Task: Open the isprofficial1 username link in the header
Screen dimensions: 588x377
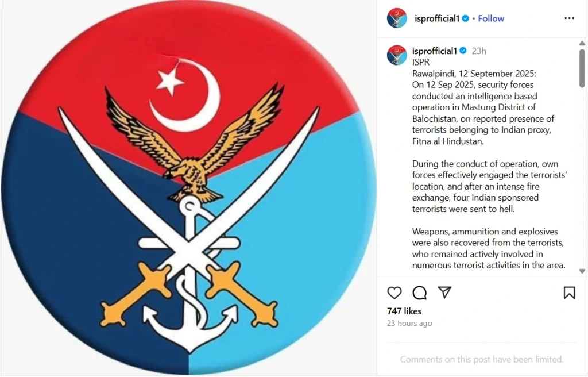Action: [x=437, y=18]
